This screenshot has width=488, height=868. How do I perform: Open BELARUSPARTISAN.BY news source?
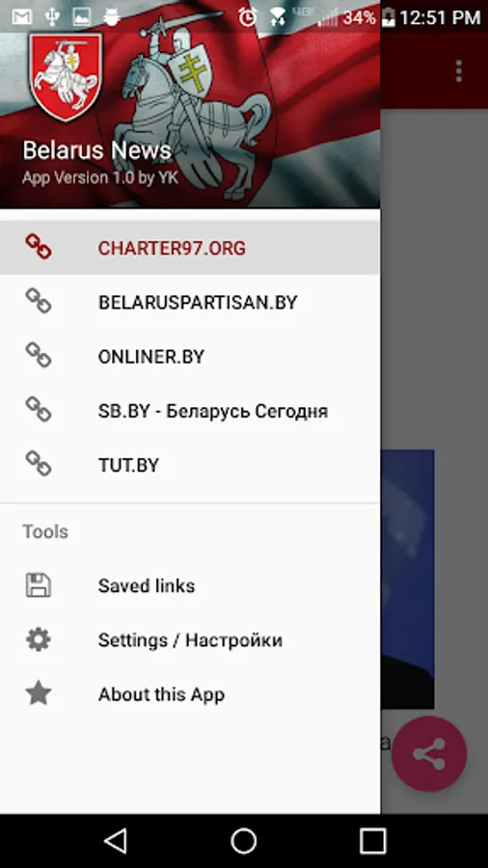pyautogui.click(x=190, y=302)
